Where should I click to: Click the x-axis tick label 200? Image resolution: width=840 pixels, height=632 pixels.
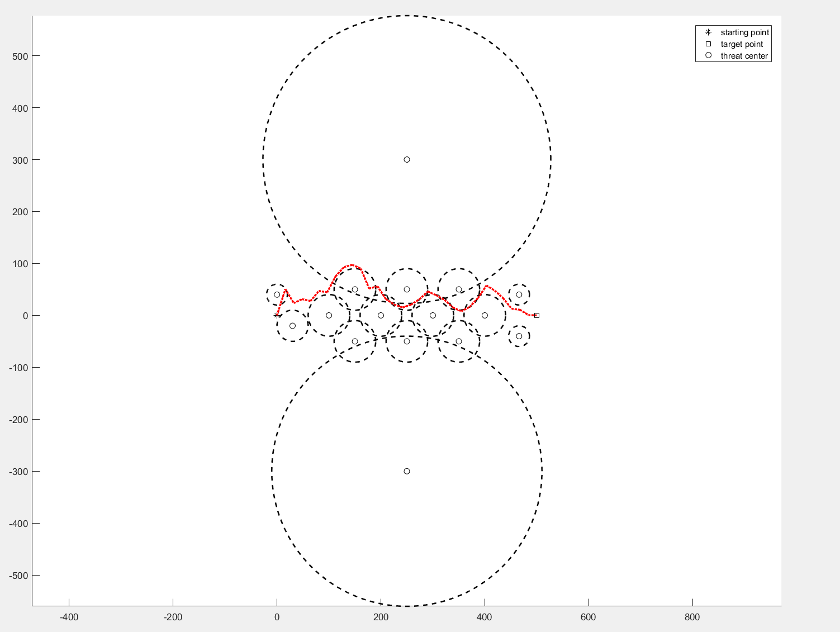(x=381, y=617)
